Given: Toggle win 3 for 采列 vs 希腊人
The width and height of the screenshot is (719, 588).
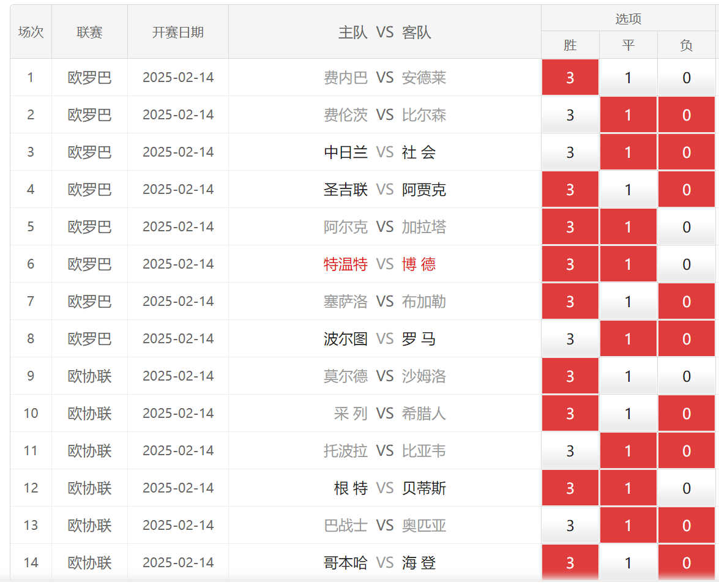Looking at the screenshot, I should (x=570, y=413).
